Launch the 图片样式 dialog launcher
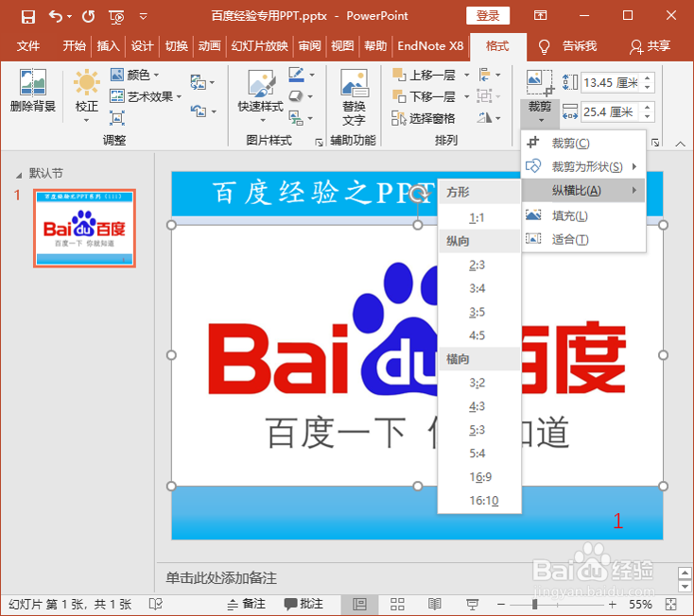Screen dimensions: 694x616 tap(319, 142)
